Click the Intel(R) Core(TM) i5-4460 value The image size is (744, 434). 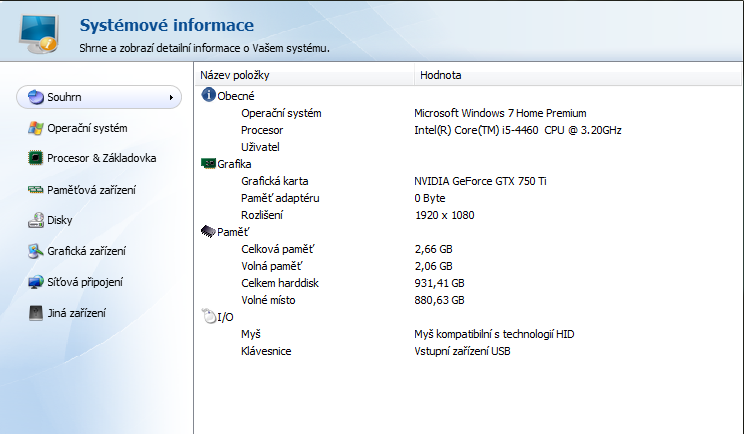tap(518, 130)
